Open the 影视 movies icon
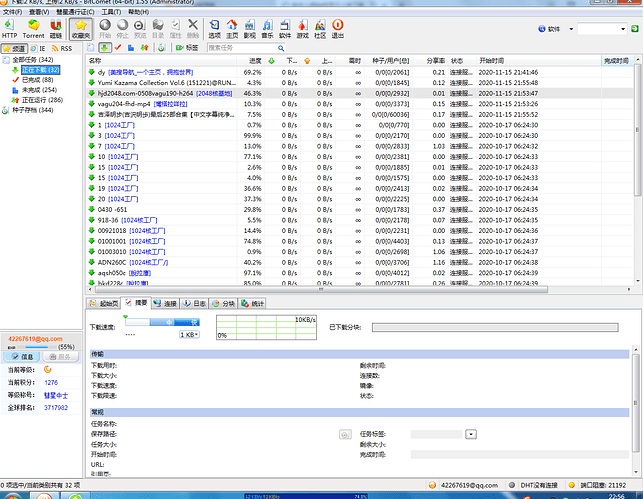This screenshot has width=643, height=499. [x=250, y=29]
